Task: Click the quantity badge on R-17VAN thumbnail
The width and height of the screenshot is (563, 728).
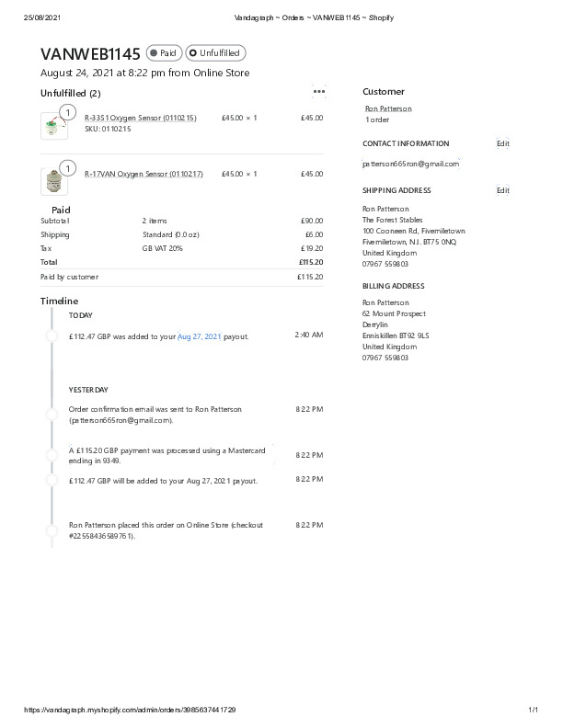Action: point(66,168)
